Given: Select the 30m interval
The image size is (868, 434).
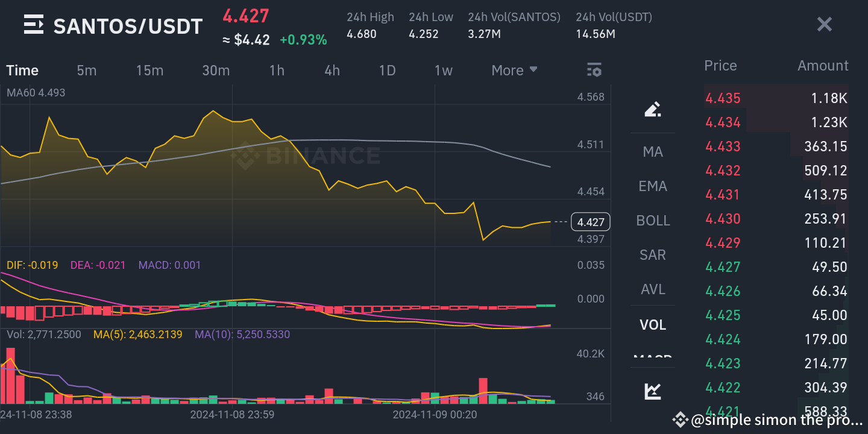Looking at the screenshot, I should click(216, 71).
